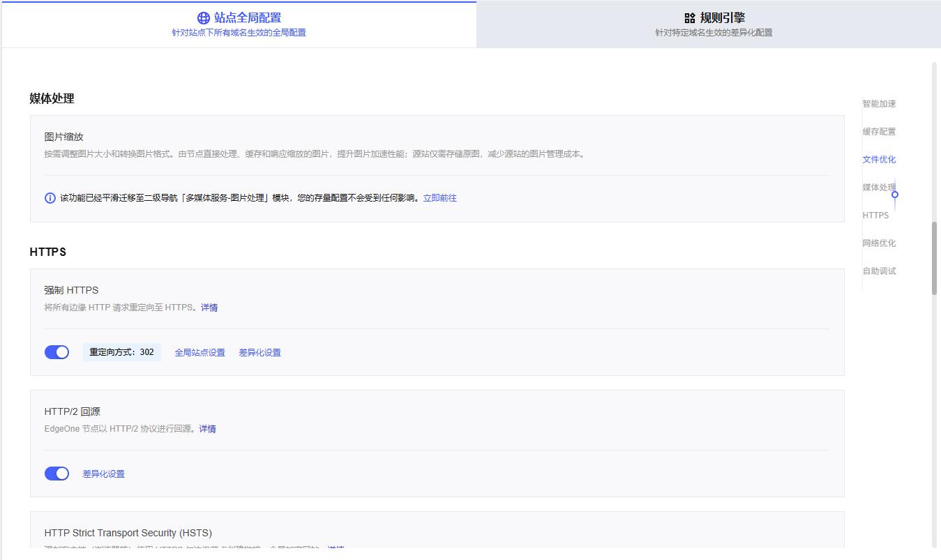Click the info icon beside the migration notice
The width and height of the screenshot is (941, 560).
(50, 198)
